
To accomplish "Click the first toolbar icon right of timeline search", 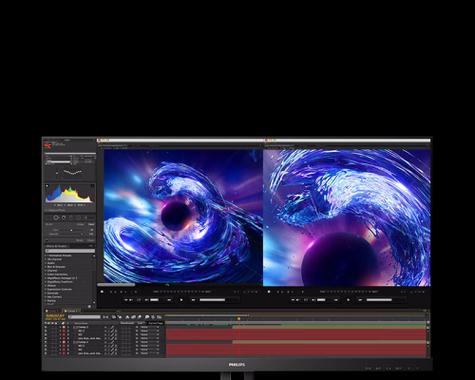I will pos(105,317).
